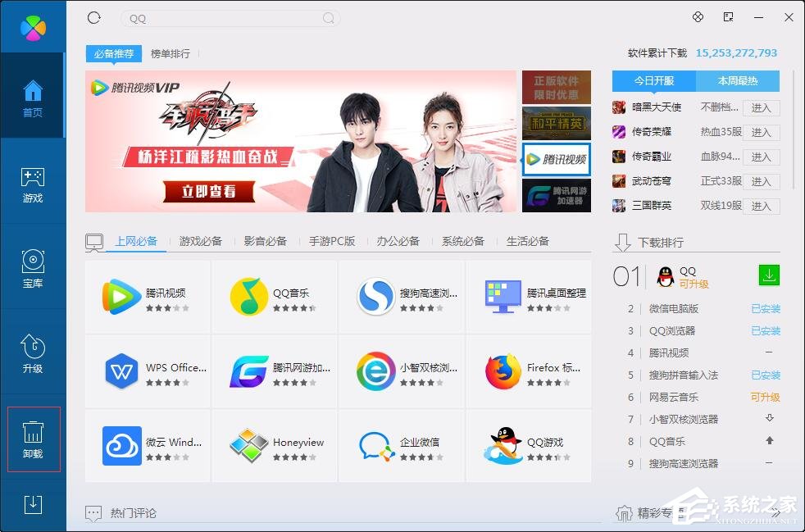Open the 卸载 uninstall section

point(33,439)
